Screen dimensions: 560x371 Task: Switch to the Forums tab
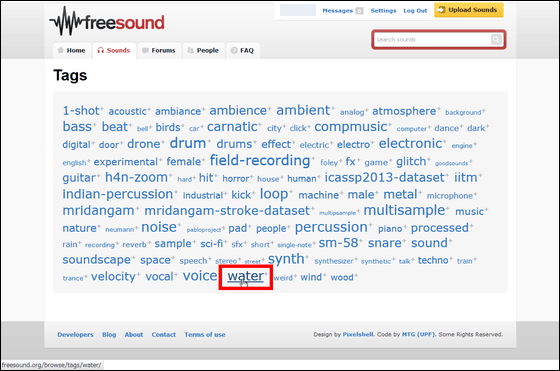159,50
